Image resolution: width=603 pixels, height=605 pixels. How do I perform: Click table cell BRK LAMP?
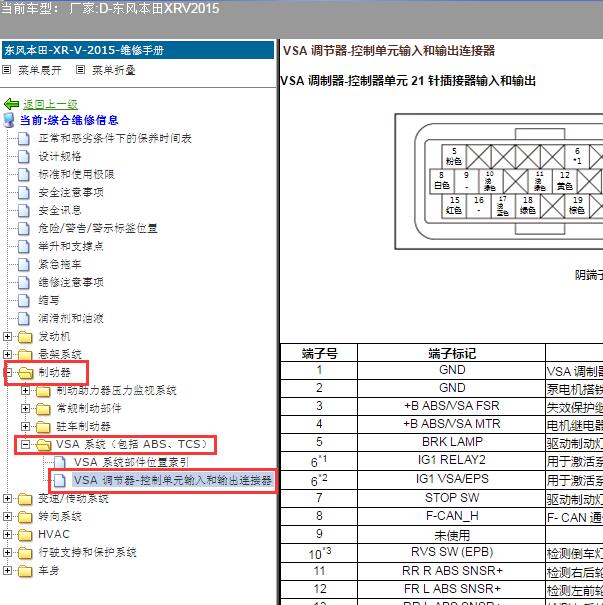click(452, 442)
